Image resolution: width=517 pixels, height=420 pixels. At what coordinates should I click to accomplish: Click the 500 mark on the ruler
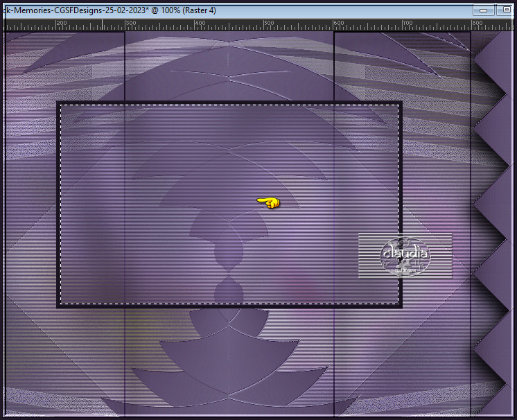269,23
